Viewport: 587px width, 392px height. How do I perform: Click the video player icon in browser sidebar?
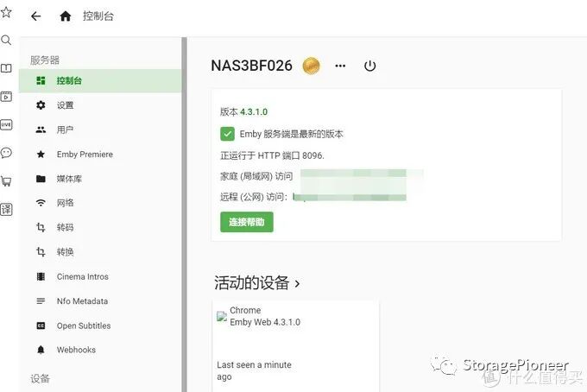point(6,97)
